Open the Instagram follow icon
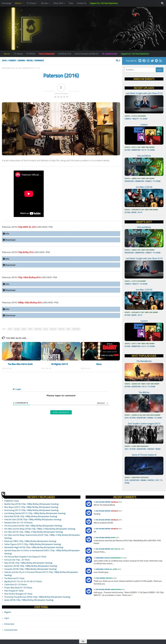 148,61
